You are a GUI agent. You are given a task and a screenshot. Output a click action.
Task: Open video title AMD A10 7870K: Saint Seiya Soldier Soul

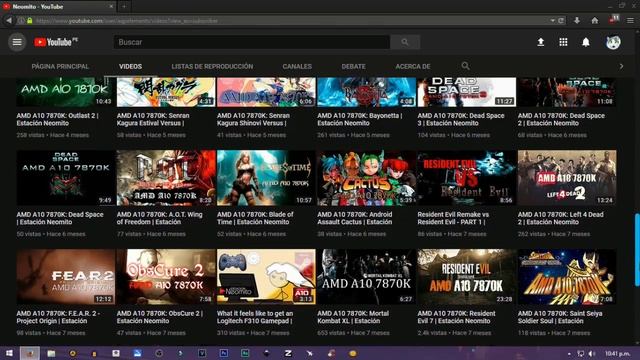point(560,317)
